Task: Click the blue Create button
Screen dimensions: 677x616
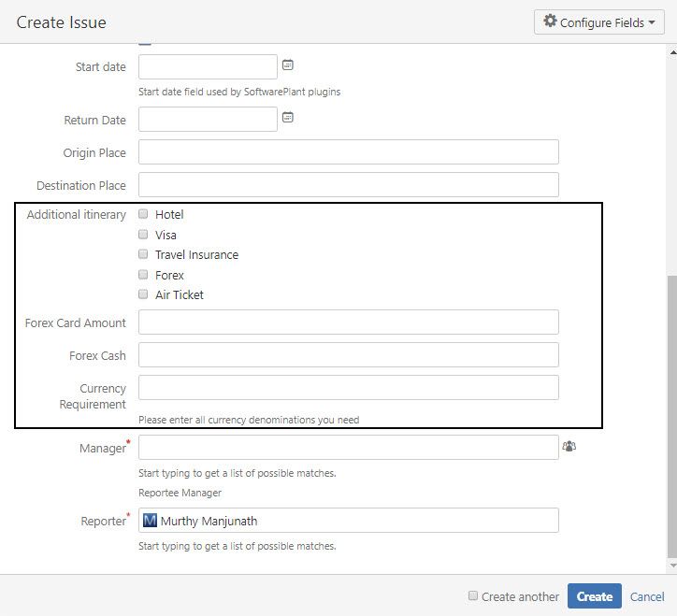Action: pyautogui.click(x=595, y=596)
